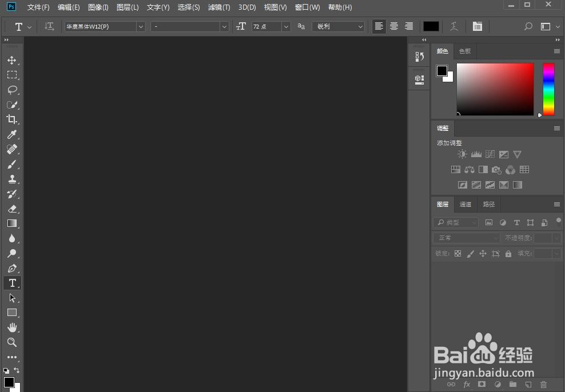Select the Lasso tool

pos(13,90)
